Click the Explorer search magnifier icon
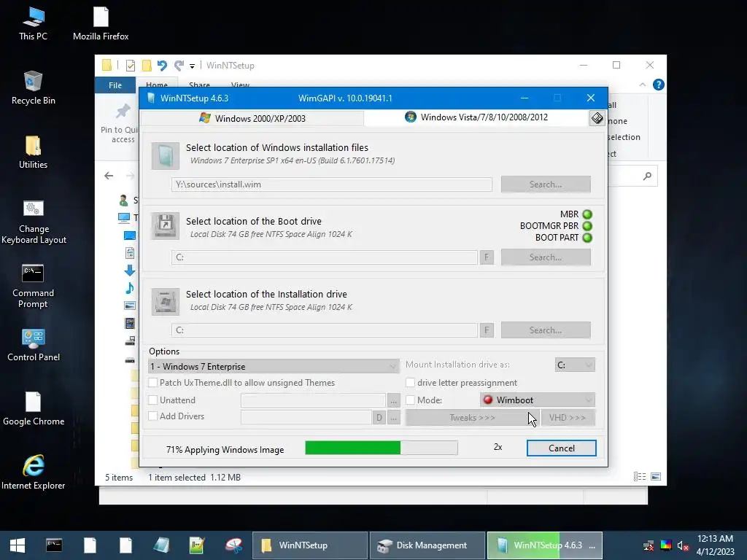Image resolution: width=747 pixels, height=560 pixels. coord(647,176)
